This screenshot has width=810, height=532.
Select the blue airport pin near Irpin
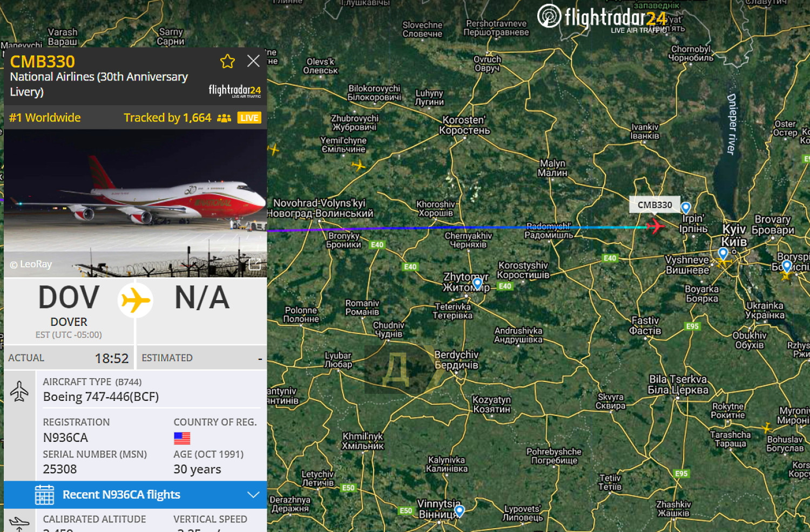click(x=686, y=208)
